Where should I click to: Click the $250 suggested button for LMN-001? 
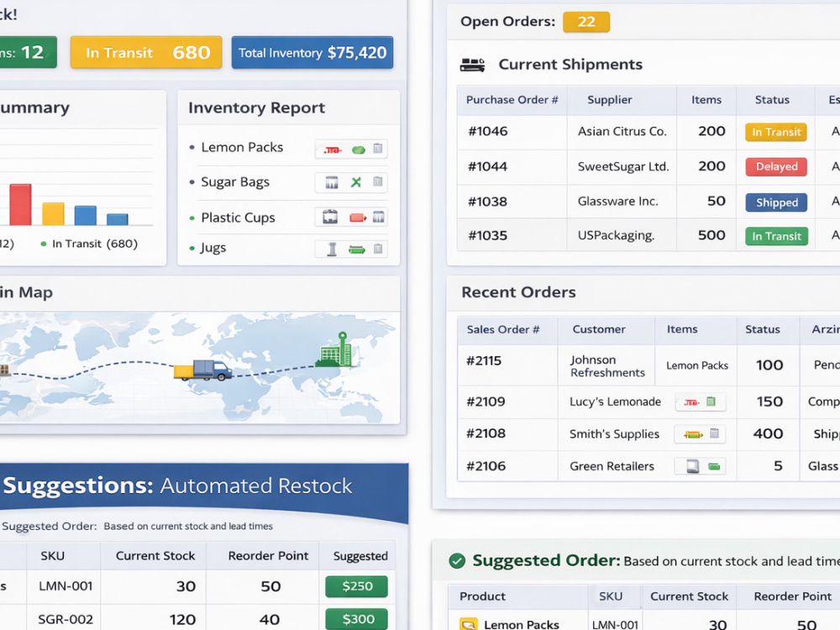pos(357,586)
